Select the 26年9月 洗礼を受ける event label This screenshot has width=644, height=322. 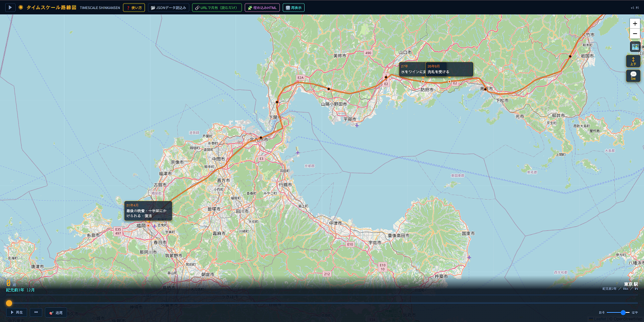[449, 69]
